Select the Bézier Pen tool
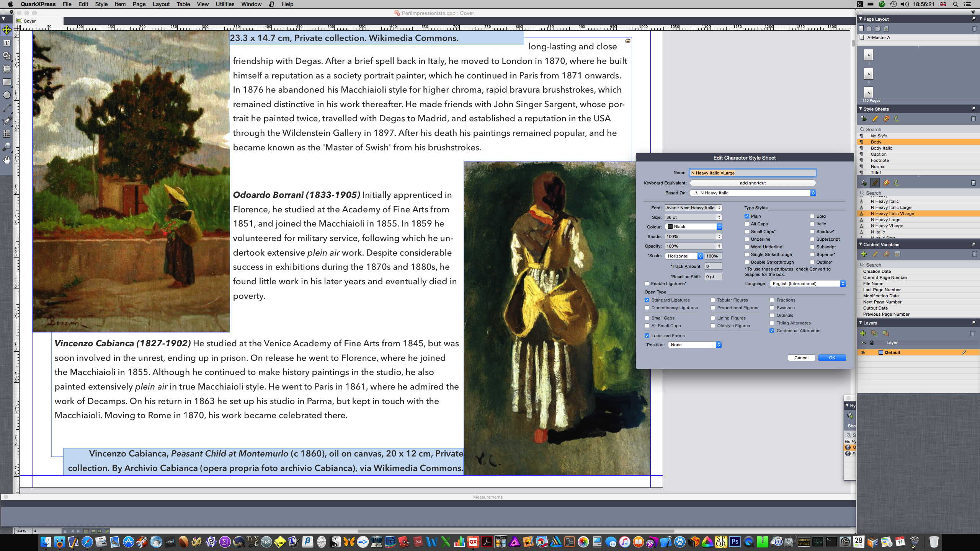Screen dimensions: 980x551 click(7, 121)
